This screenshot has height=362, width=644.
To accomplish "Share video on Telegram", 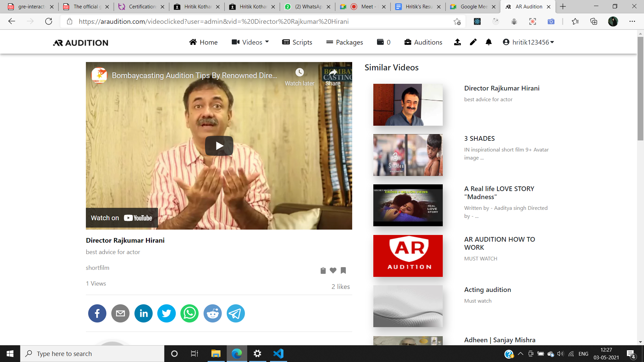I will pyautogui.click(x=236, y=313).
